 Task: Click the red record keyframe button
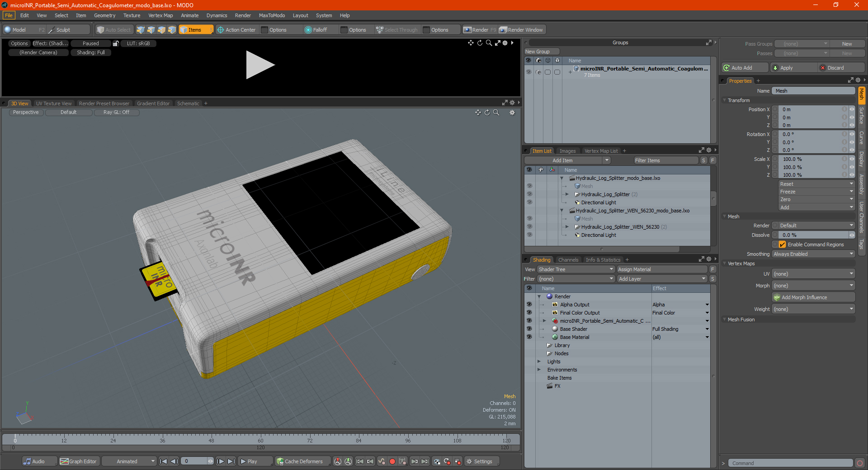392,461
